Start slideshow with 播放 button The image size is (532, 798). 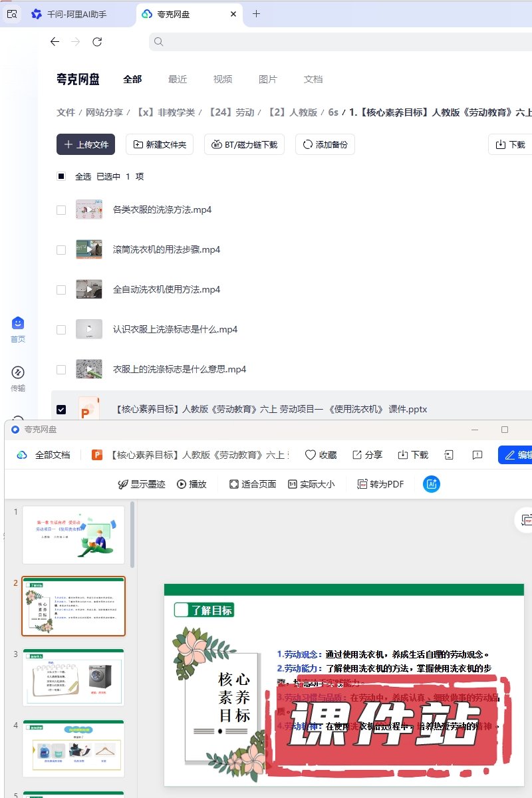point(192,484)
